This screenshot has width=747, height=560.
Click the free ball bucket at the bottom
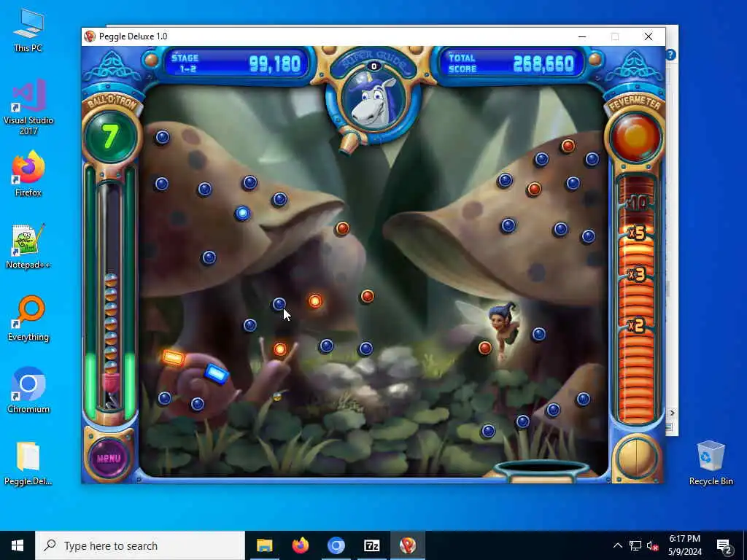click(x=541, y=470)
